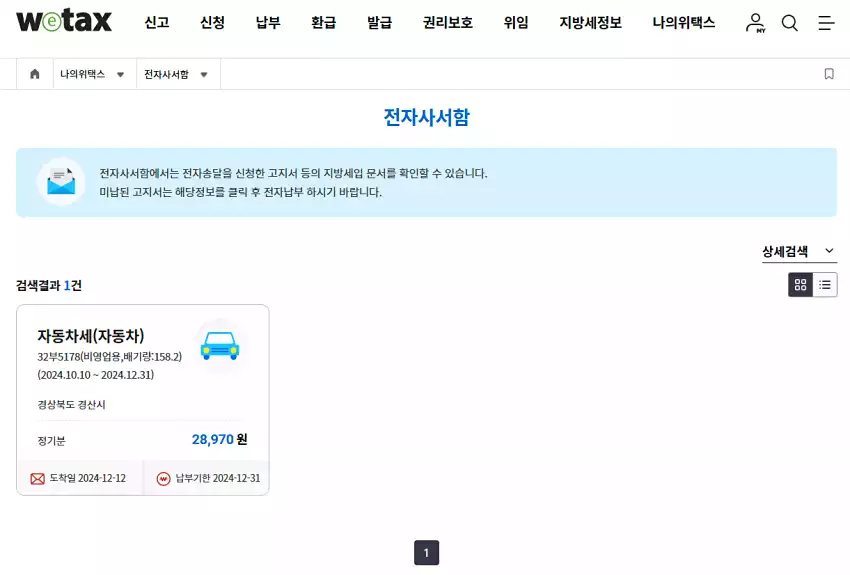Open the 지방세정보 menu
This screenshot has height=575, width=850.
590,22
